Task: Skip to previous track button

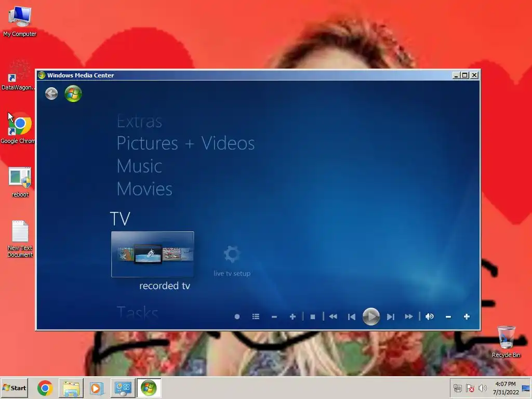Action: tap(352, 316)
